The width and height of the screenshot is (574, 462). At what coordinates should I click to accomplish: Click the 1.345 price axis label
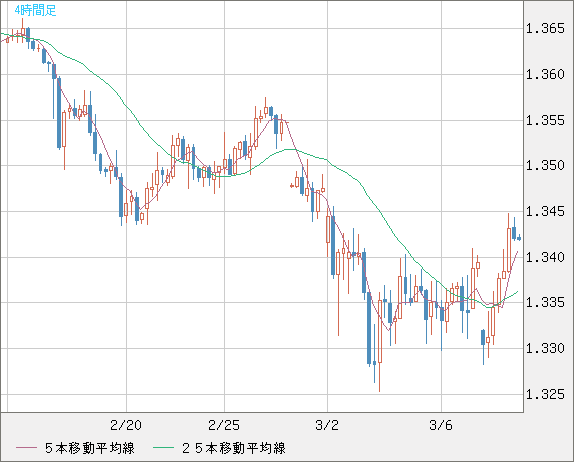[x=545, y=211]
